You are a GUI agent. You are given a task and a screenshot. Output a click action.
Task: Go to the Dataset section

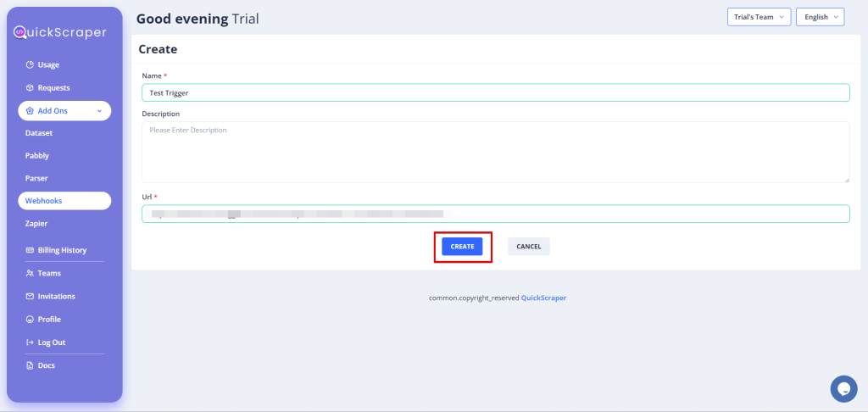[x=39, y=133]
